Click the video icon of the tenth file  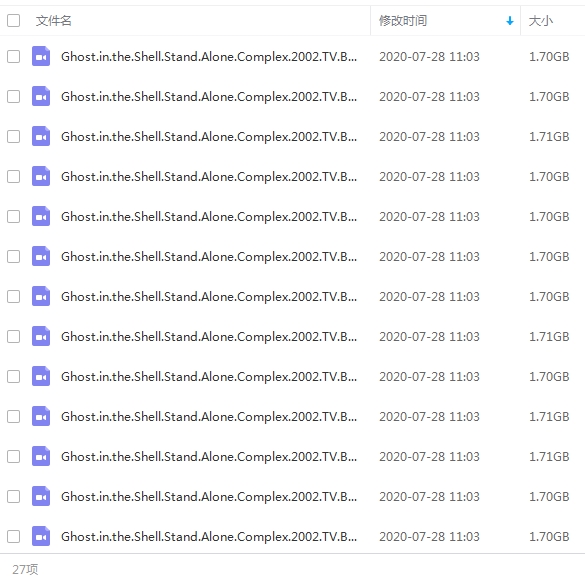pyautogui.click(x=41, y=416)
